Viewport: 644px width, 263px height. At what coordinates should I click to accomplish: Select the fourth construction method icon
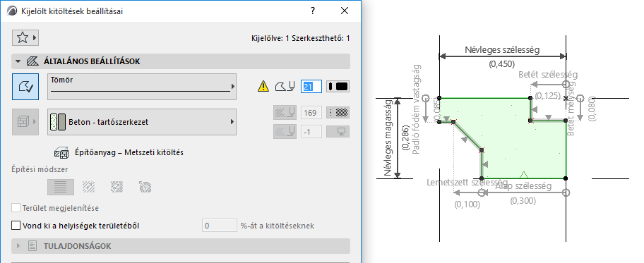pos(145,187)
